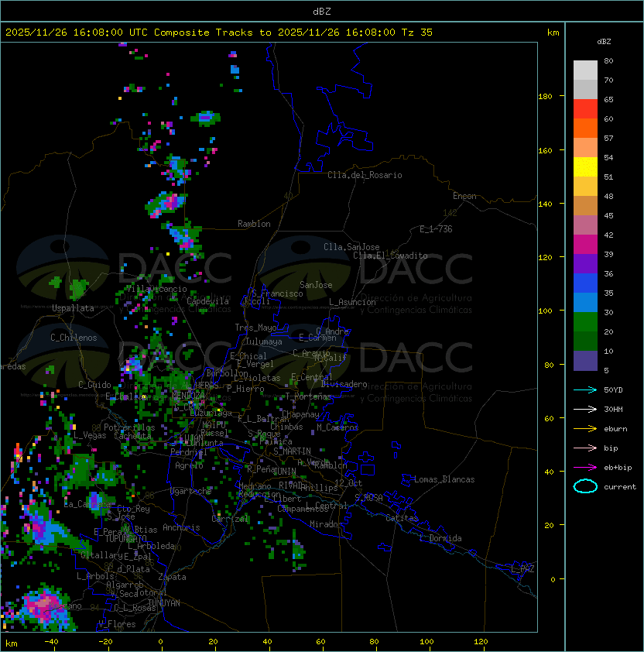The image size is (644, 652).
Task: Select the purple 36–39 dBZ swatch
Action: tap(585, 263)
